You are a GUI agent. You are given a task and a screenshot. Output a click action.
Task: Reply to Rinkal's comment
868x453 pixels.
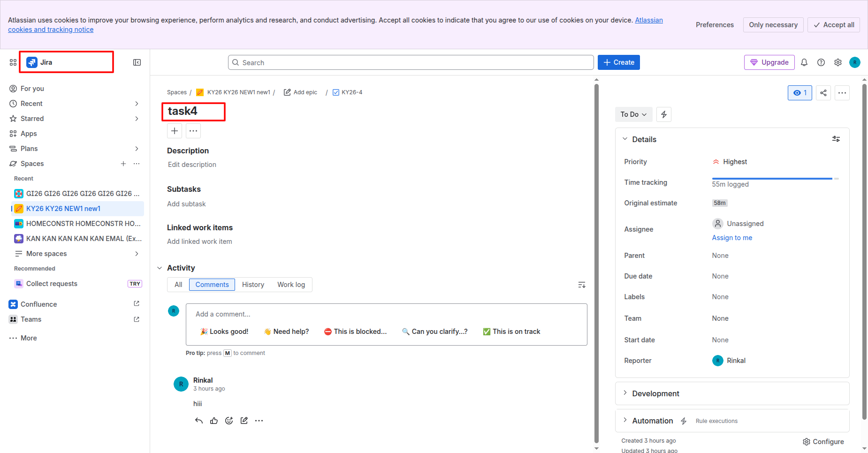[199, 421]
